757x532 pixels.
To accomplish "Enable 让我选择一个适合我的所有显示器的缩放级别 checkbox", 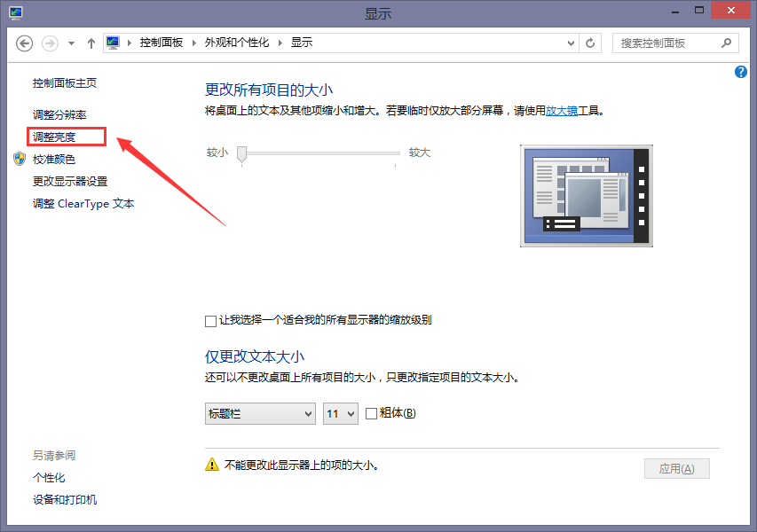I will pyautogui.click(x=210, y=320).
